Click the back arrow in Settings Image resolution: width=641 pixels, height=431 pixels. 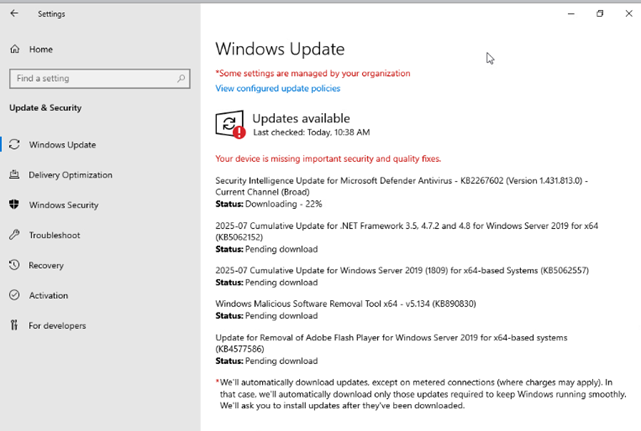[14, 13]
